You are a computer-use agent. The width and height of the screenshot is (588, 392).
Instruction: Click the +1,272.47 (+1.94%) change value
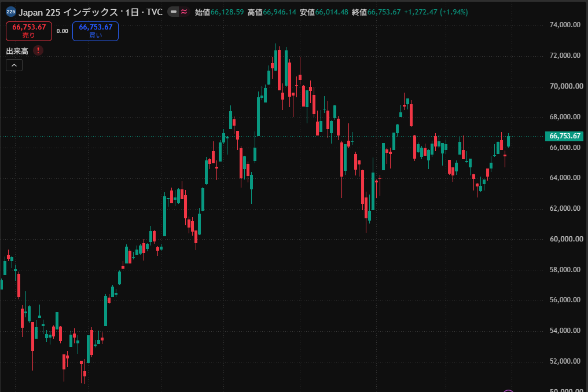(436, 12)
